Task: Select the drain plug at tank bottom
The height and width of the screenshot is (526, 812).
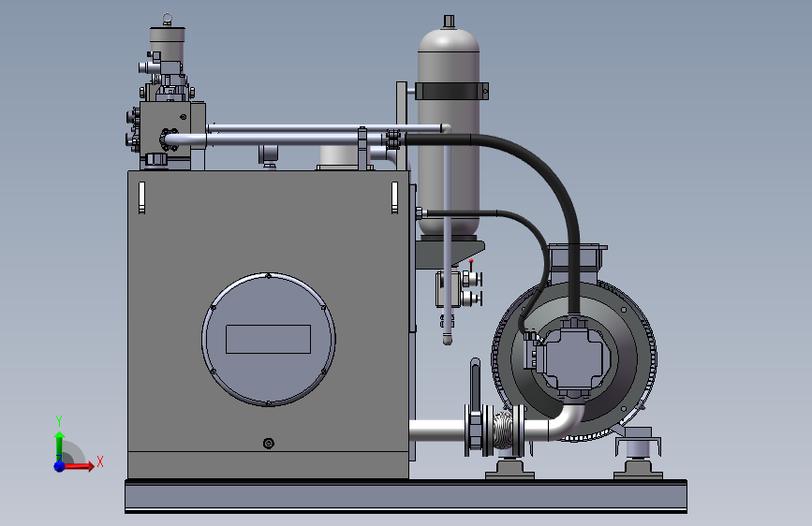Action: coord(268,444)
